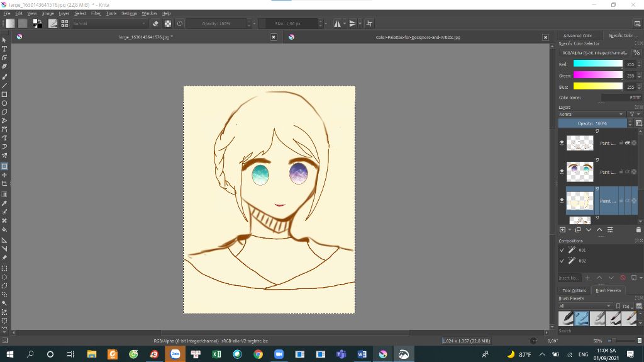Open the pattern chooser in toolbar
644x362 pixels.
coord(23,23)
